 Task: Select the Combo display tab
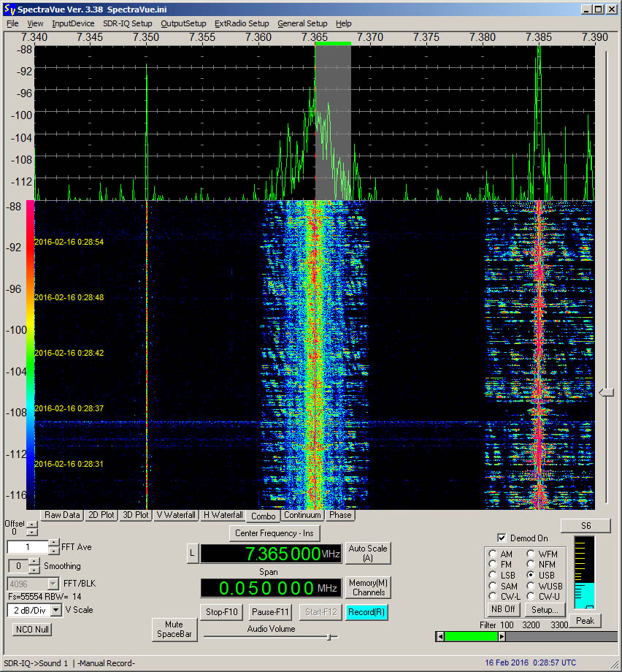pyautogui.click(x=263, y=516)
